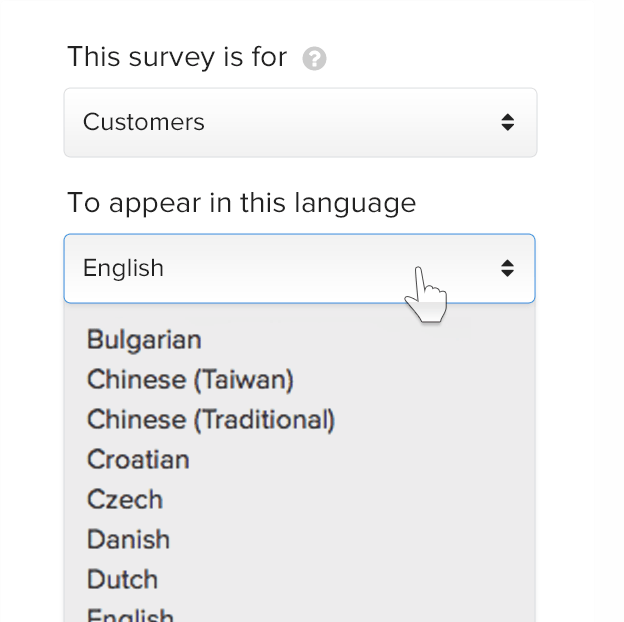Pick Chinese (Traditional) from the list
This screenshot has width=624, height=622.
tap(210, 420)
